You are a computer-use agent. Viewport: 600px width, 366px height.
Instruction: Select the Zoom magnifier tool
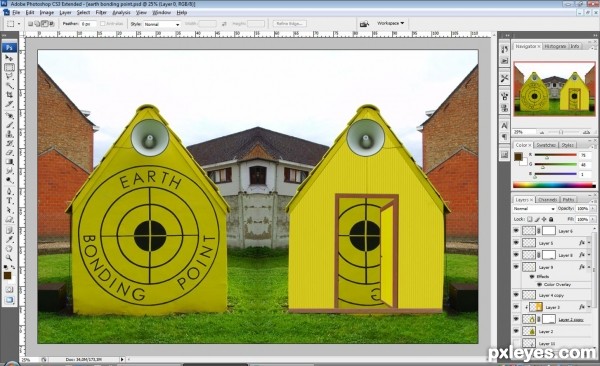[9, 258]
